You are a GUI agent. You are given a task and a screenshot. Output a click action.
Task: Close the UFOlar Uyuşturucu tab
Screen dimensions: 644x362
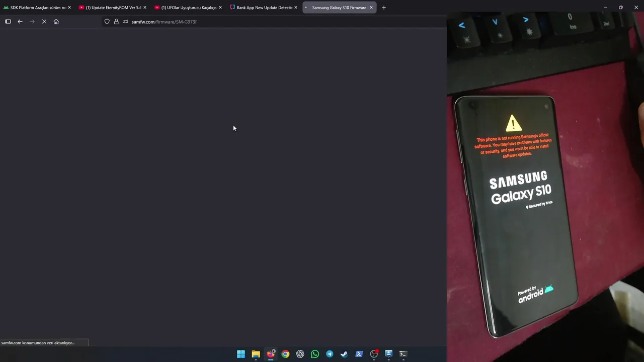220,8
